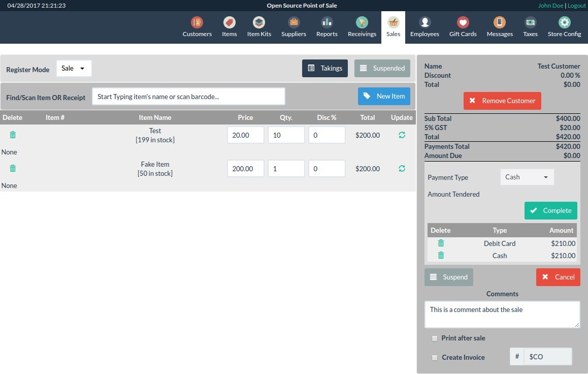Click the Takings button
The image size is (588, 374).
(x=325, y=68)
